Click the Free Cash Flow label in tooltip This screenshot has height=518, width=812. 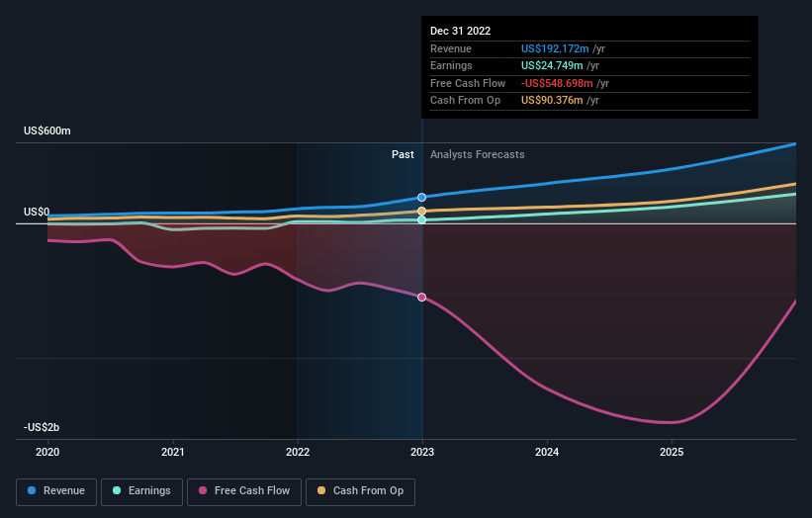(468, 83)
